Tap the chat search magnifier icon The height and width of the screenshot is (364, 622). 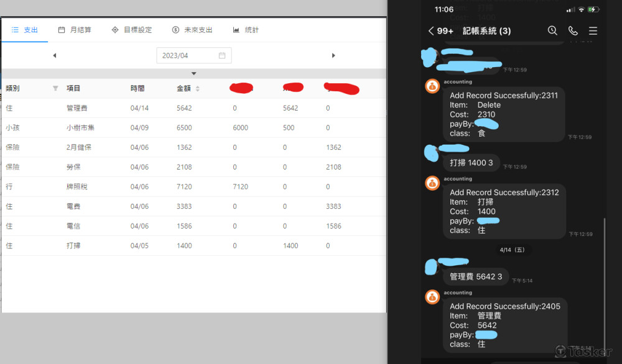click(x=552, y=30)
